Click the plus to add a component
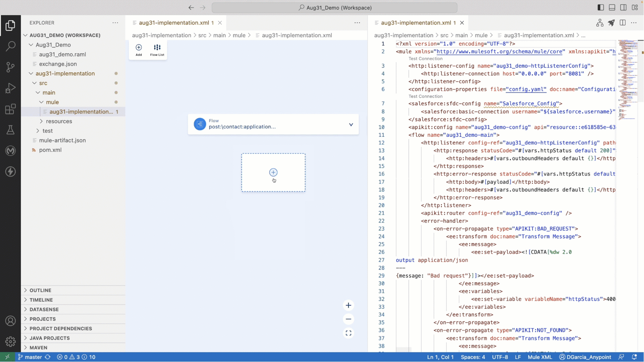The height and width of the screenshot is (362, 644). 273,172
